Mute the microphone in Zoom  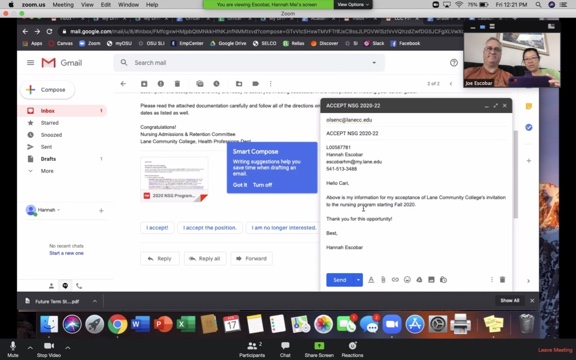(12, 349)
